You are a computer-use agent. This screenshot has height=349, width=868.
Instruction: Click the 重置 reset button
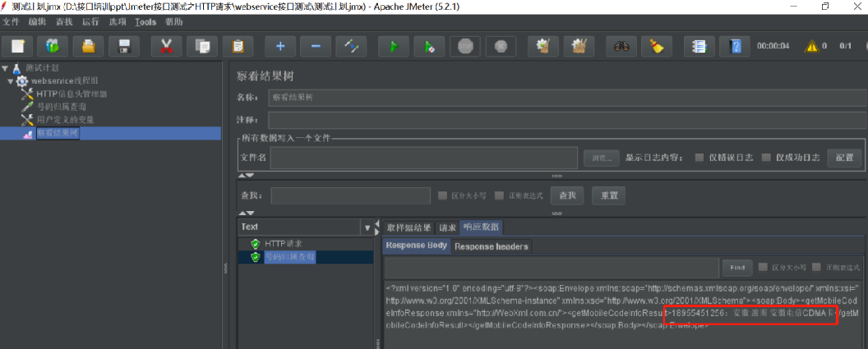click(609, 195)
